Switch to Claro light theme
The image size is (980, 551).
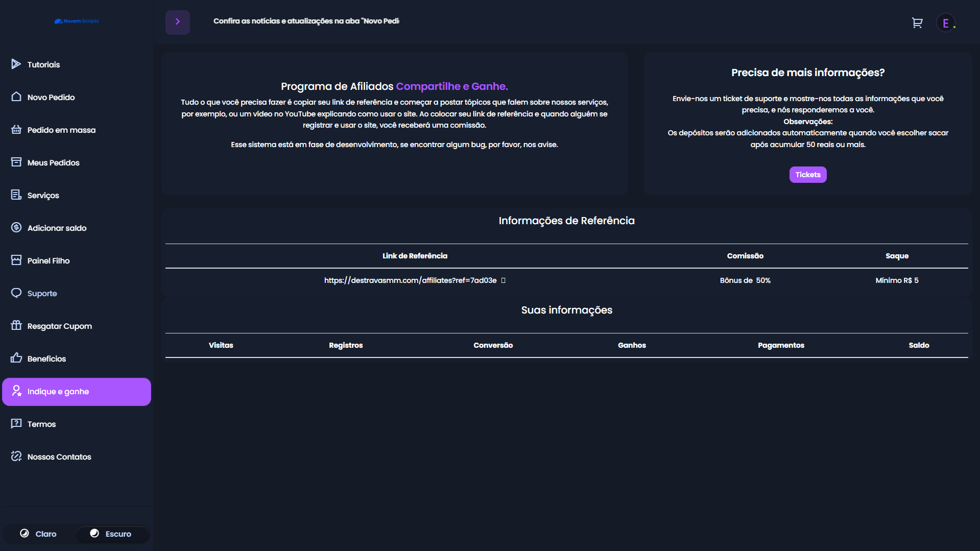pos(39,534)
